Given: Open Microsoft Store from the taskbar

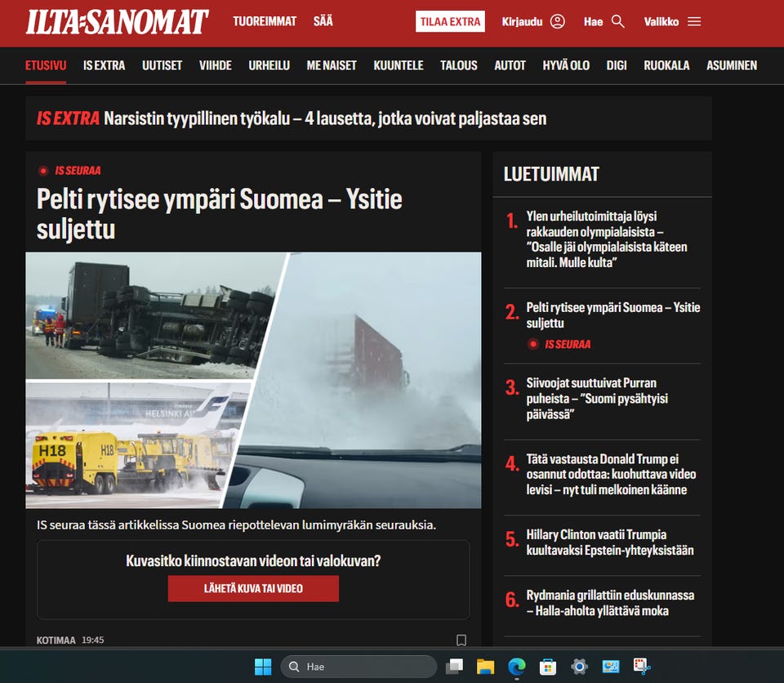Looking at the screenshot, I should (548, 667).
